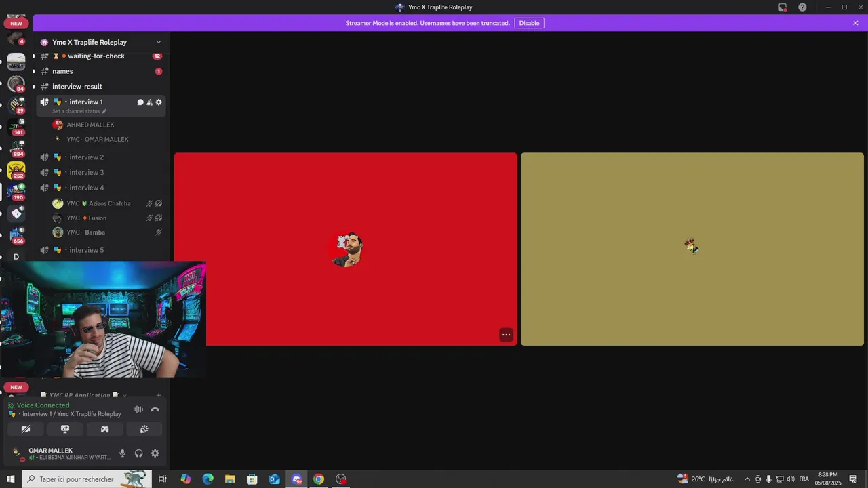Focus the tan video tile avatar
The image size is (868, 488).
(x=692, y=246)
